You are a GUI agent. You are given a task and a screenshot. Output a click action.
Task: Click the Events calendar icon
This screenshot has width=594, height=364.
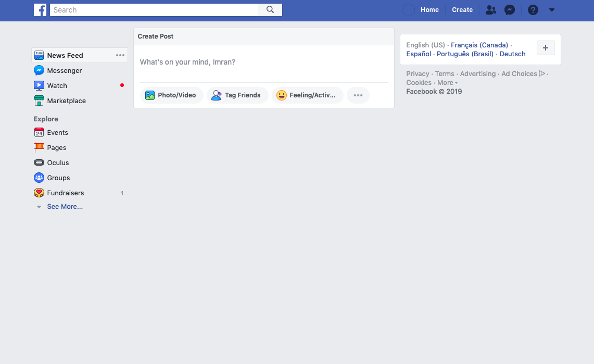coord(39,133)
